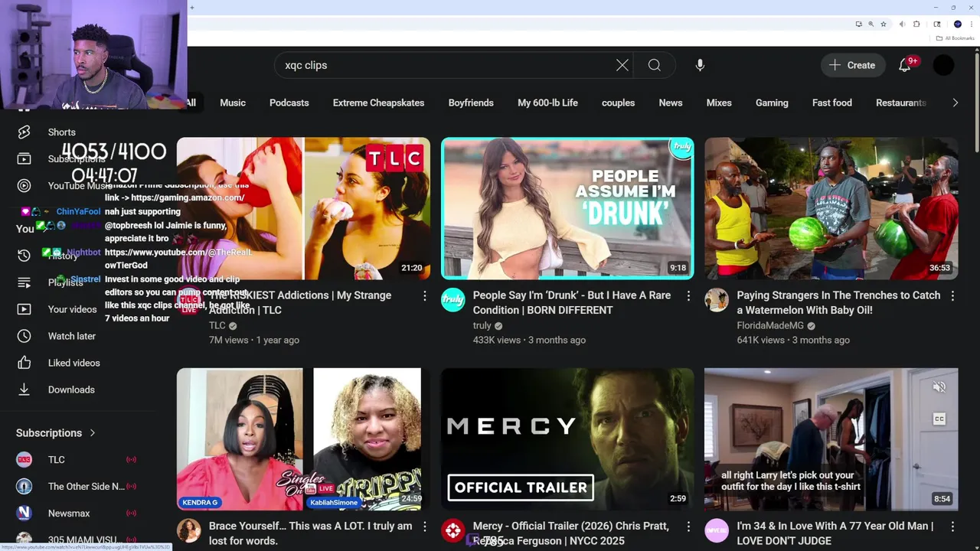Open options menu for 77 Year Old Man video
This screenshot has height=551, width=980.
tap(952, 527)
